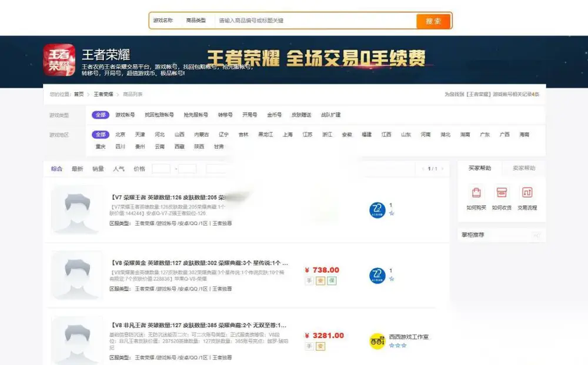
Task: Click 王者荣耀 in the breadcrumb
Action: (x=103, y=94)
